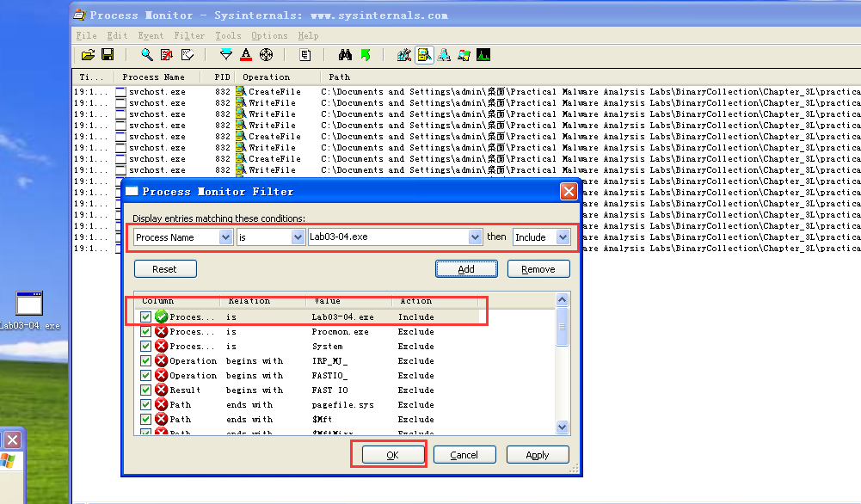The image size is (861, 504).
Task: Confirm the filter with OK
Action: 392,455
